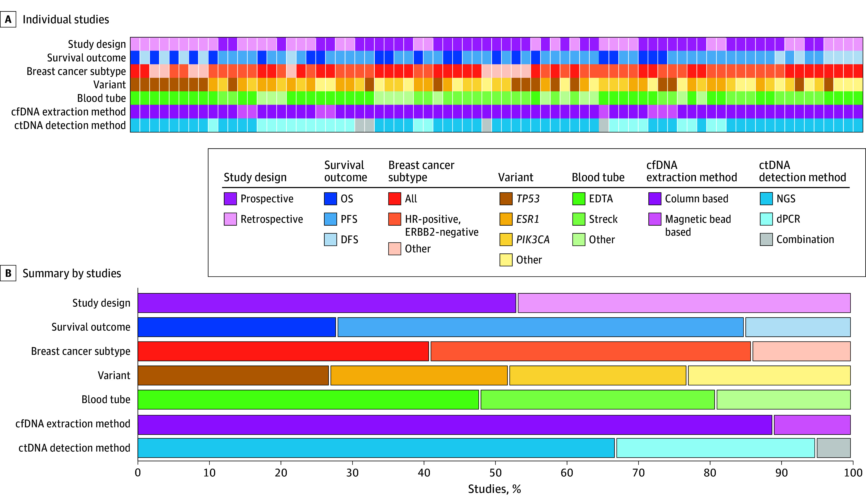This screenshot has width=866, height=504.
Task: Click the 'Blood tube' row label in panel A
Action: click(x=101, y=98)
